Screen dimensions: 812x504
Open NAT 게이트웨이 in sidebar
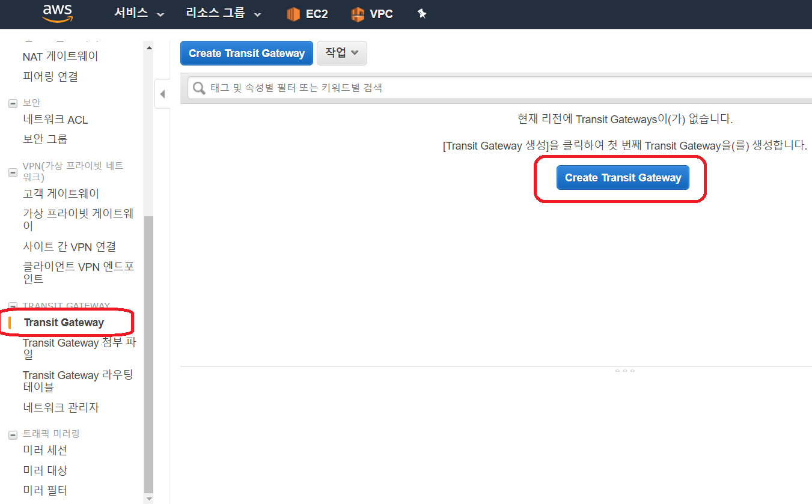[60, 56]
